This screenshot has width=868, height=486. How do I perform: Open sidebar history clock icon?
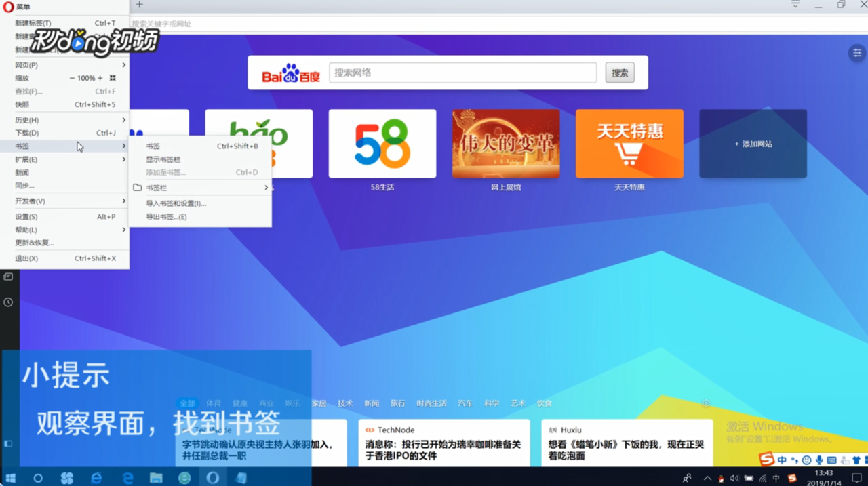coord(8,302)
